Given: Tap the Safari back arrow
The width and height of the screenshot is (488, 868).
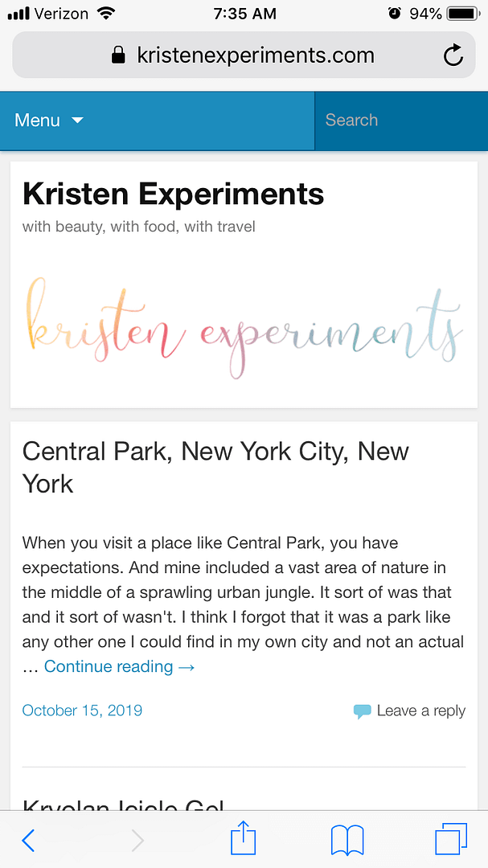Looking at the screenshot, I should pyautogui.click(x=28, y=840).
